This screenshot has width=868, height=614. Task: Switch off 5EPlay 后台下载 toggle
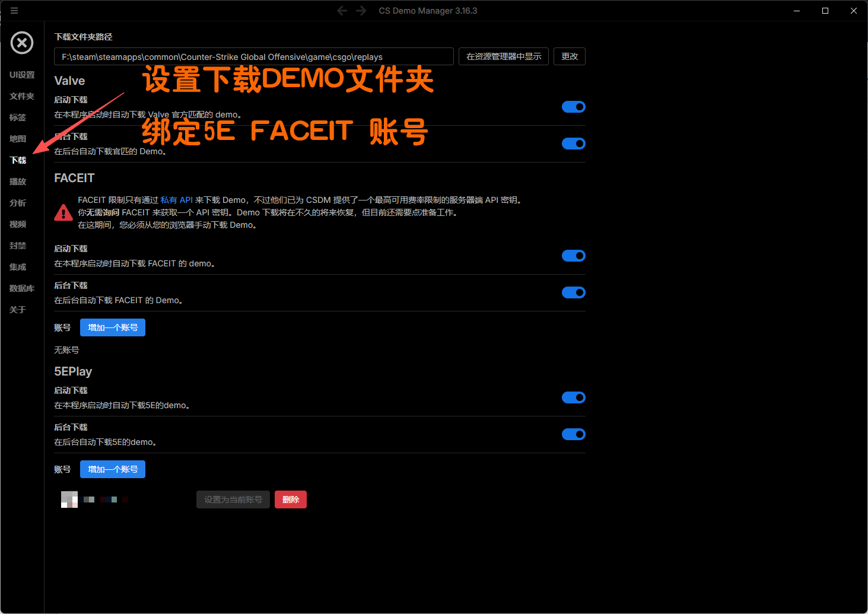pyautogui.click(x=573, y=434)
